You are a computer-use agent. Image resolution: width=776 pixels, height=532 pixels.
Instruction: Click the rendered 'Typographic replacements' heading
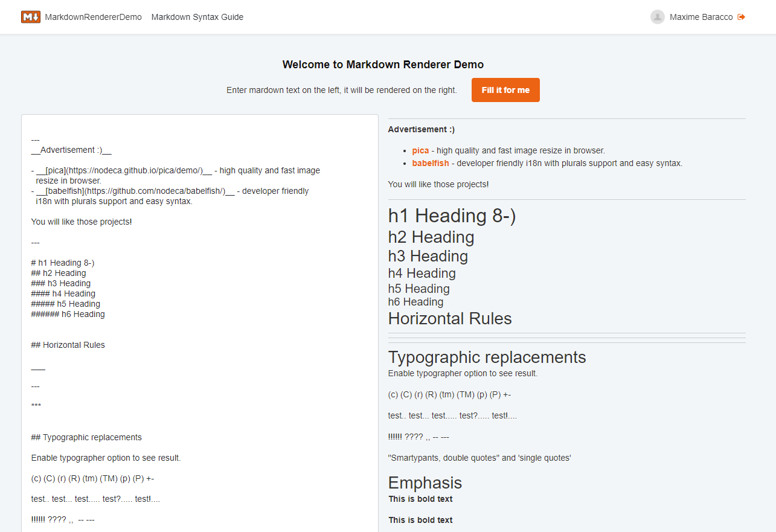click(x=487, y=357)
